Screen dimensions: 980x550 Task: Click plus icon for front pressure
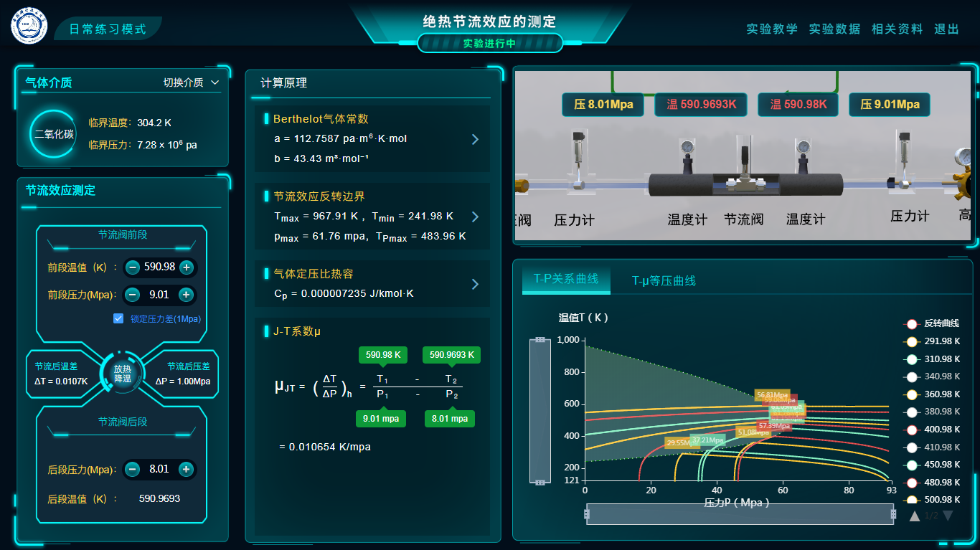click(x=187, y=295)
